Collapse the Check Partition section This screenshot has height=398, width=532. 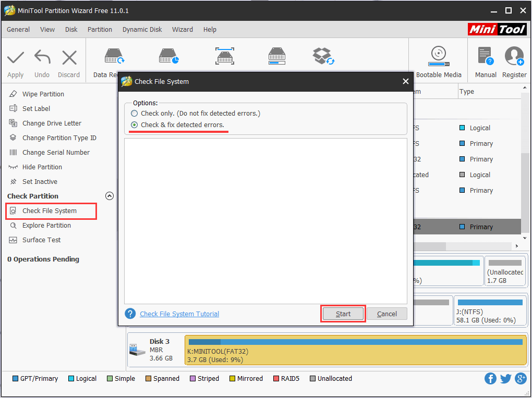[x=109, y=196]
